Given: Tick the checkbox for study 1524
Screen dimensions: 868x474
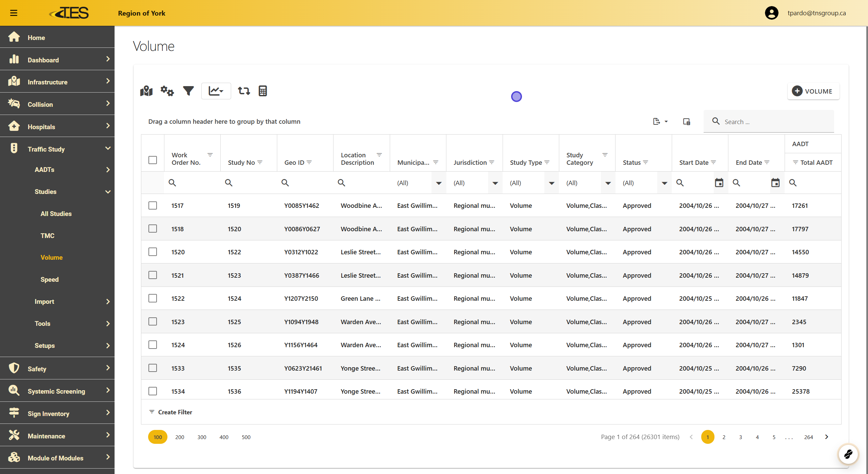Looking at the screenshot, I should coord(153,298).
